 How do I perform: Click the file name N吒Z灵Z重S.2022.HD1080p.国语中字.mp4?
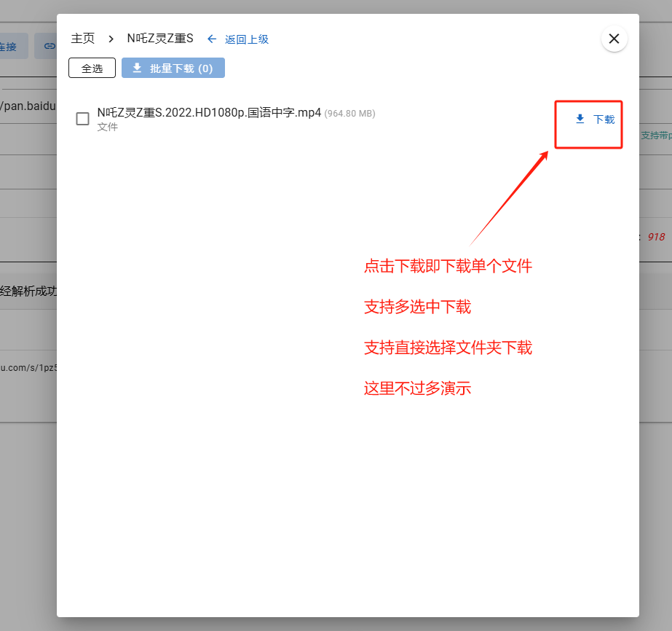[209, 113]
